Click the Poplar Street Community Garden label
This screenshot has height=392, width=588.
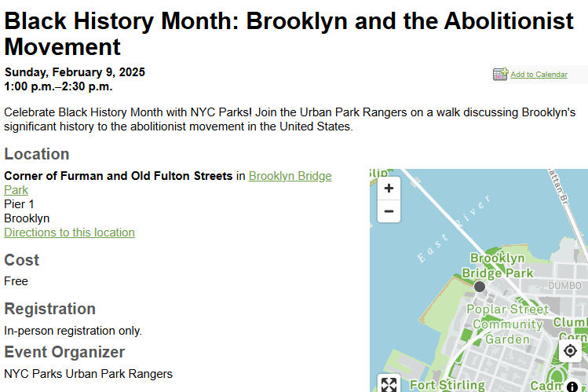508,324
